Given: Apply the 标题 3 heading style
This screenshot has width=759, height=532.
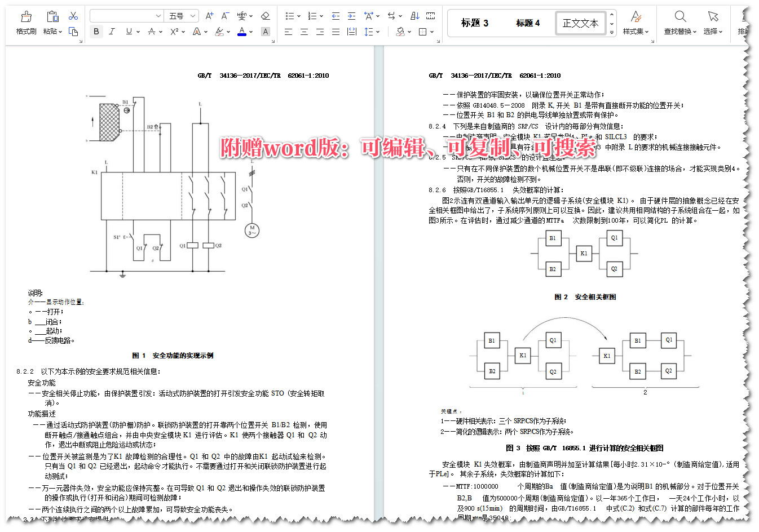Looking at the screenshot, I should (474, 23).
